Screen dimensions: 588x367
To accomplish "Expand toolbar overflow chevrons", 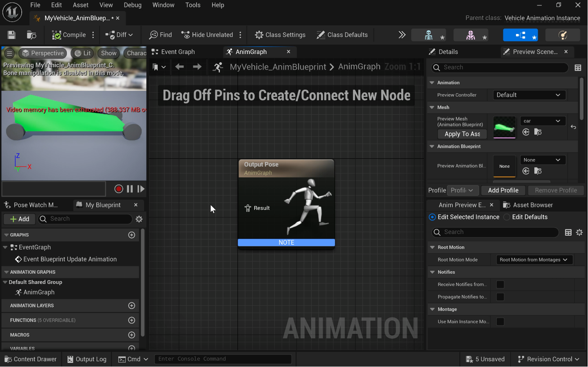I will 402,35.
